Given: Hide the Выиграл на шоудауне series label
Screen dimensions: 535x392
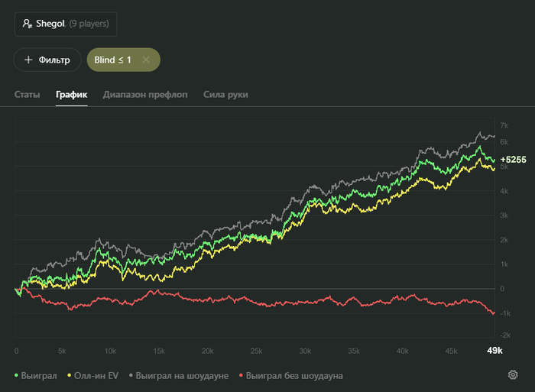Looking at the screenshot, I should point(182,375).
